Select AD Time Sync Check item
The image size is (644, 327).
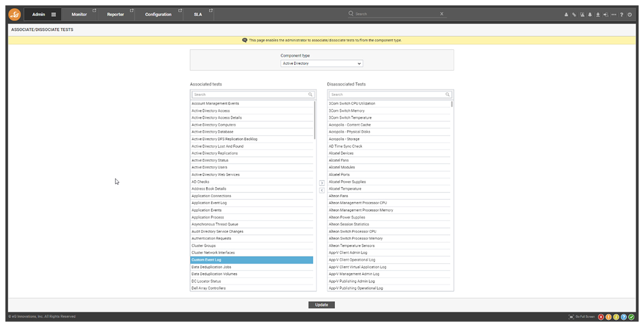coord(389,146)
